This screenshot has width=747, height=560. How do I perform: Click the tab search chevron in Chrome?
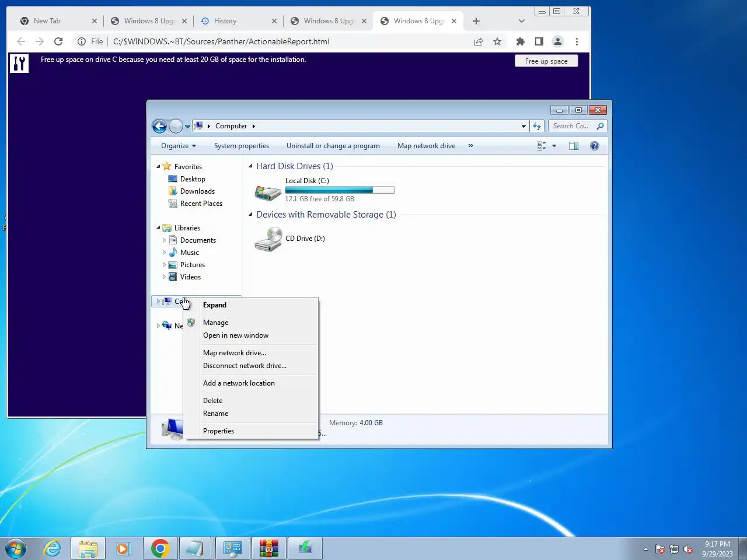pyautogui.click(x=522, y=21)
